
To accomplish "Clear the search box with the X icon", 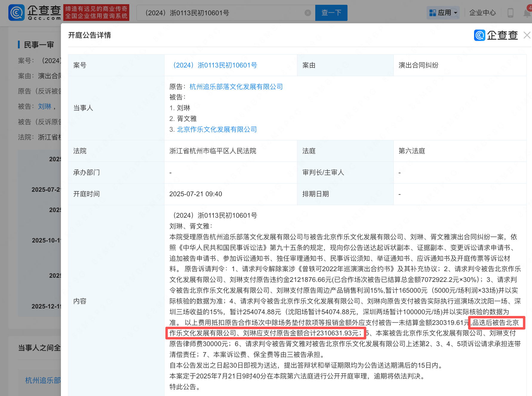I will pyautogui.click(x=307, y=13).
